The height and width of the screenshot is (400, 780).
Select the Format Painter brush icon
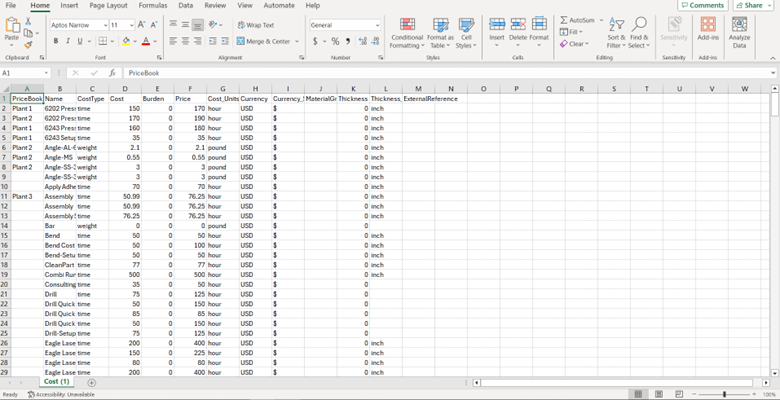tap(30, 44)
